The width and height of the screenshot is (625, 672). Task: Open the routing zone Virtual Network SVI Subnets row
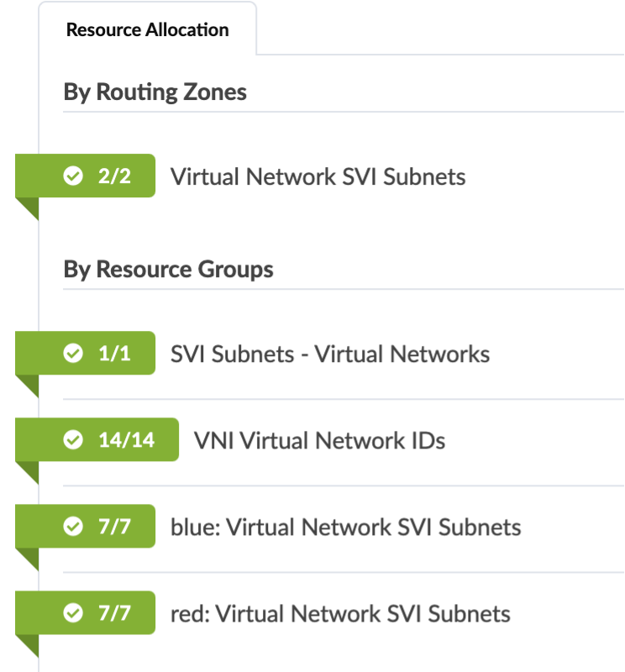pyautogui.click(x=318, y=177)
